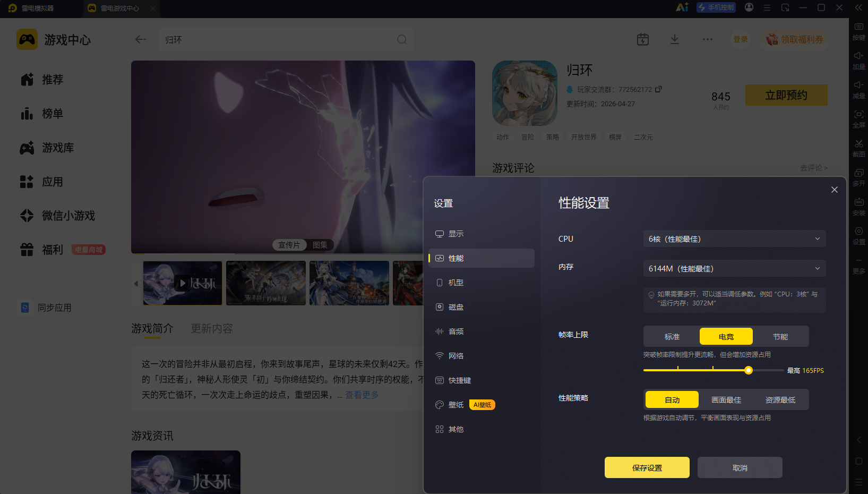Choose 自动 performance strategy
This screenshot has height=494, width=868.
(x=672, y=399)
